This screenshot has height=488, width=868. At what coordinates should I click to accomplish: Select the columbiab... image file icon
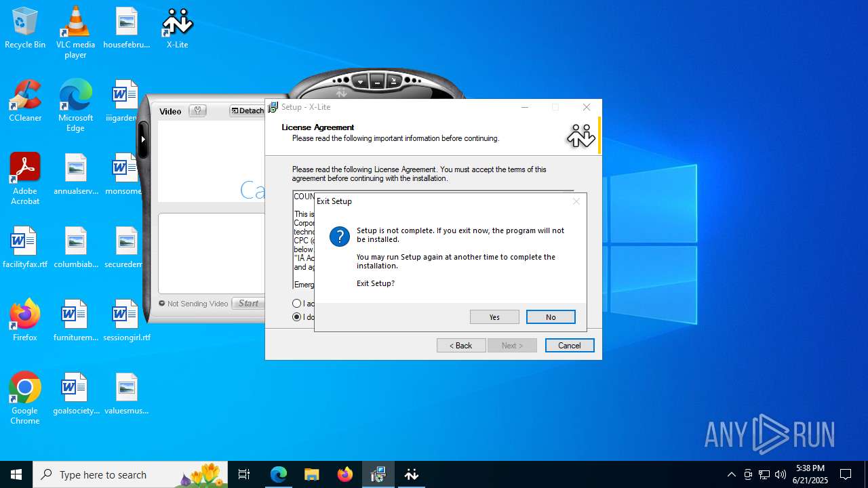(x=75, y=248)
